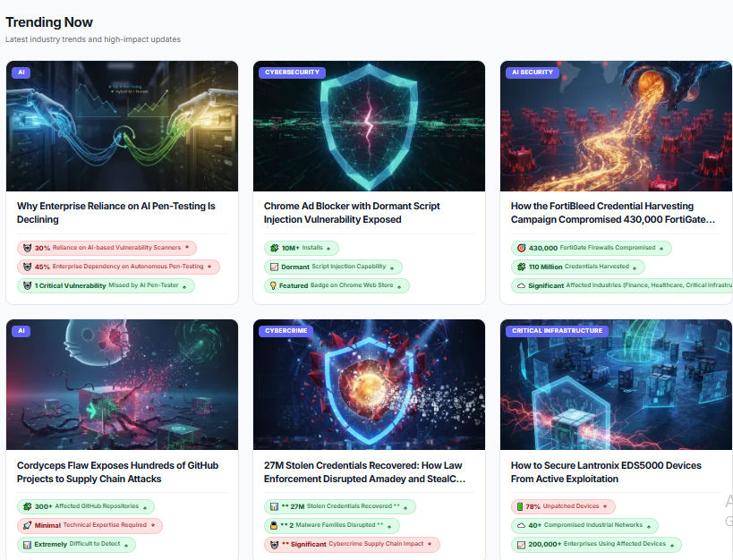Open the Lantronix EDS5000 article thumbnail image
Image resolution: width=733 pixels, height=560 pixels.
[616, 385]
